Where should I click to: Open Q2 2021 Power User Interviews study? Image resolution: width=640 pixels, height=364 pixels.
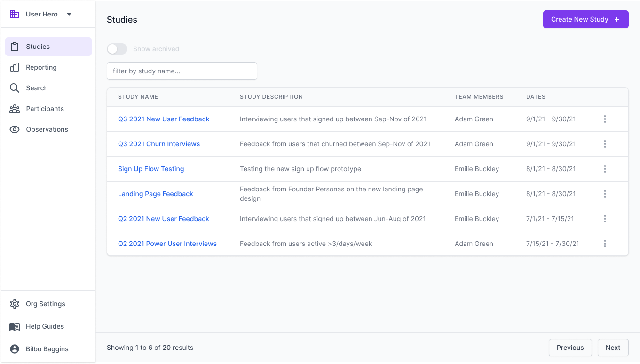click(167, 244)
